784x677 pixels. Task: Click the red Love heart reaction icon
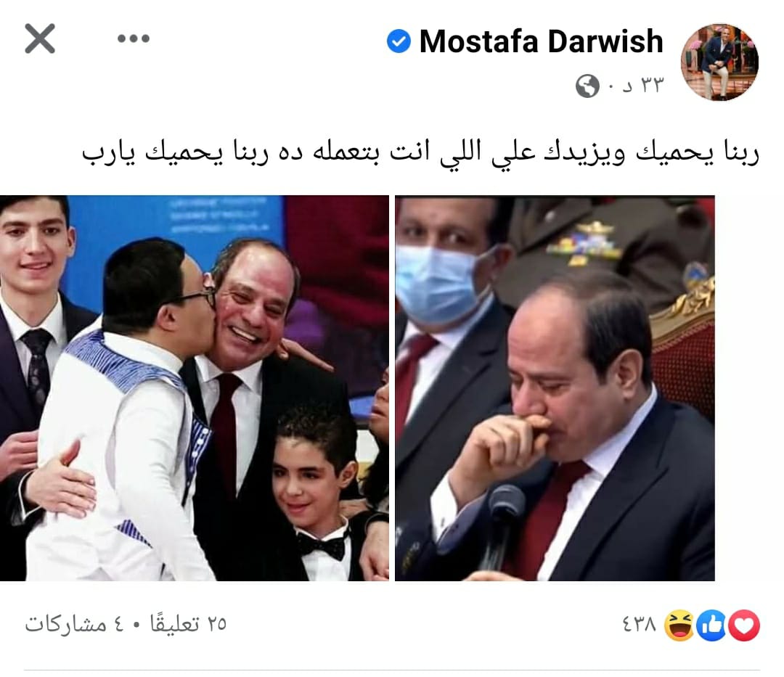click(x=744, y=625)
